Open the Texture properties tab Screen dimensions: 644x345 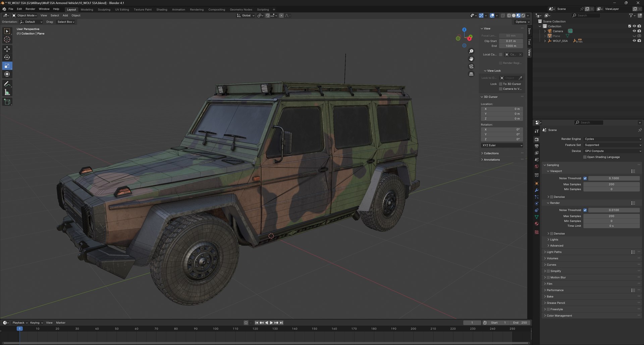click(536, 232)
